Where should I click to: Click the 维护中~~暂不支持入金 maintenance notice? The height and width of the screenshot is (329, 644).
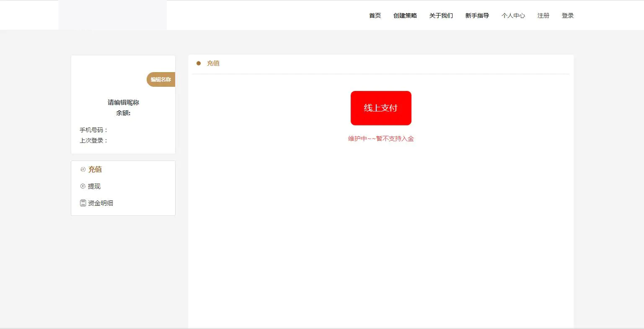[381, 138]
